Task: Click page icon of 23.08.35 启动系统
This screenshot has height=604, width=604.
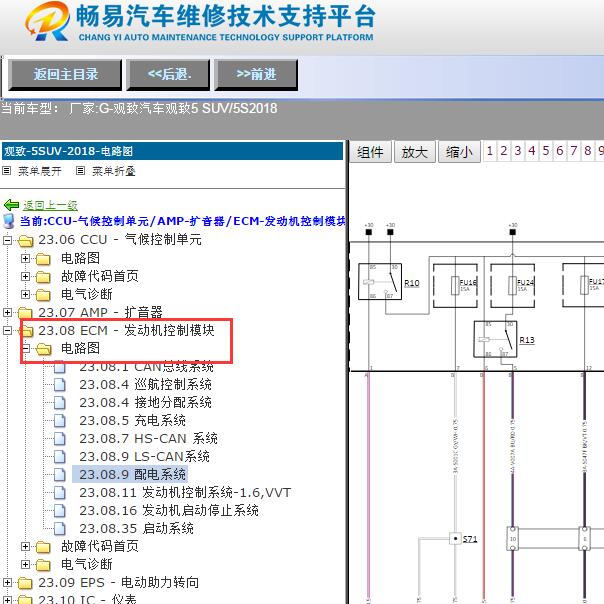Action: (60, 528)
